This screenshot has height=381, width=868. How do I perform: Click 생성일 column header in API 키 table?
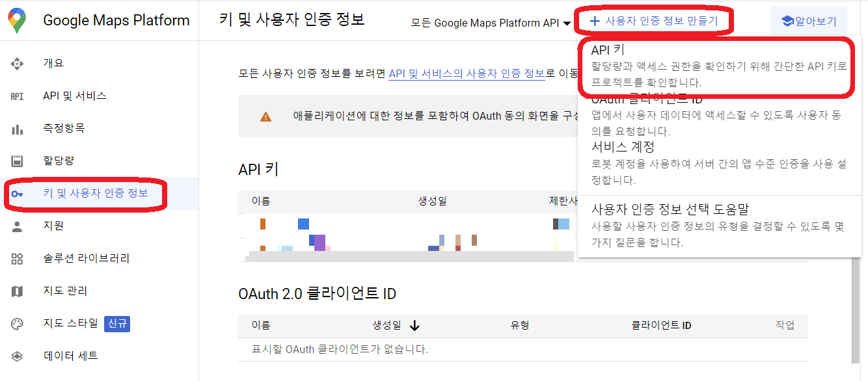[x=432, y=202]
